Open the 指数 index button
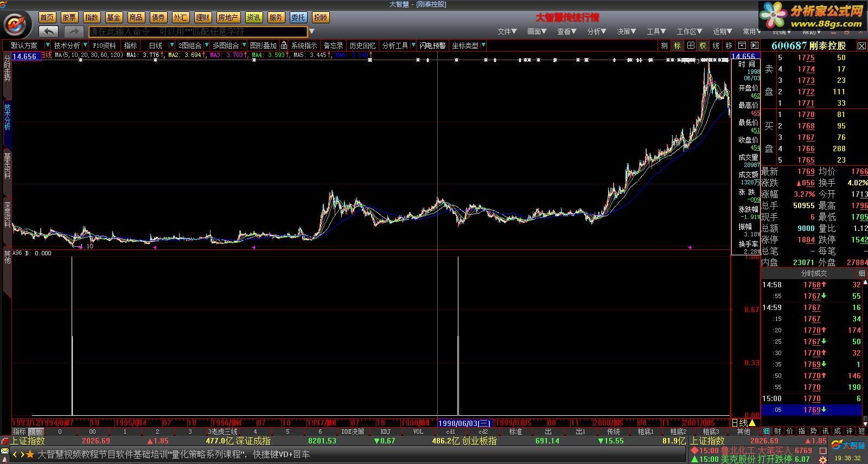 click(91, 17)
